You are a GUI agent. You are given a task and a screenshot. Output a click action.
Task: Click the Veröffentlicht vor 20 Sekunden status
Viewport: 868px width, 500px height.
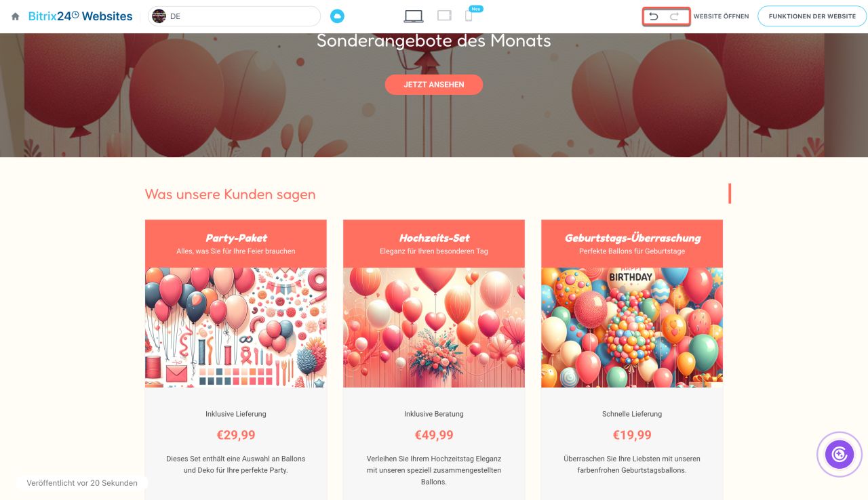pos(82,483)
